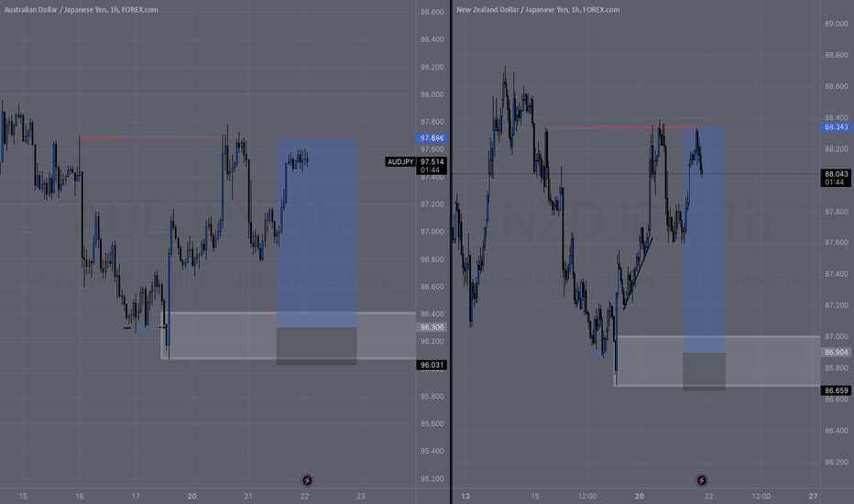Click date 20 on AUDJPY time axis
The width and height of the screenshot is (854, 504).
[192, 497]
